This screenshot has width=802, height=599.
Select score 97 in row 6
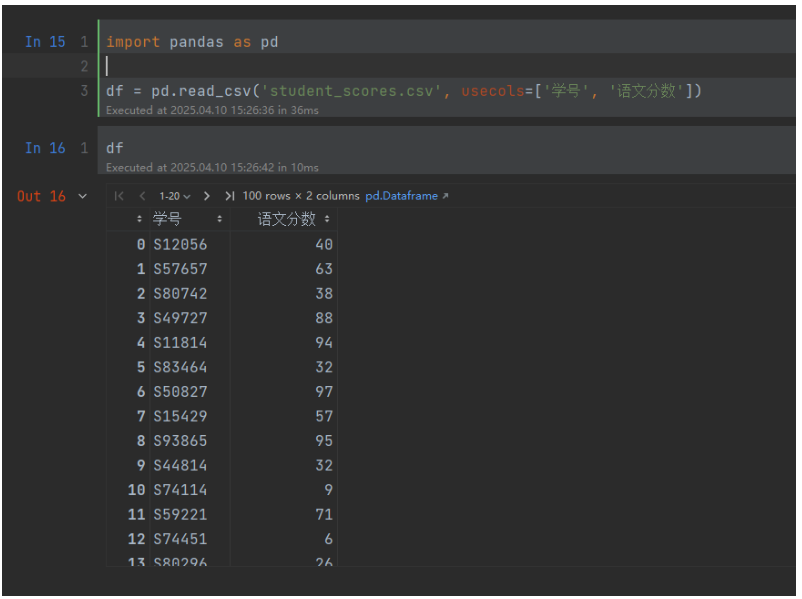click(x=324, y=392)
